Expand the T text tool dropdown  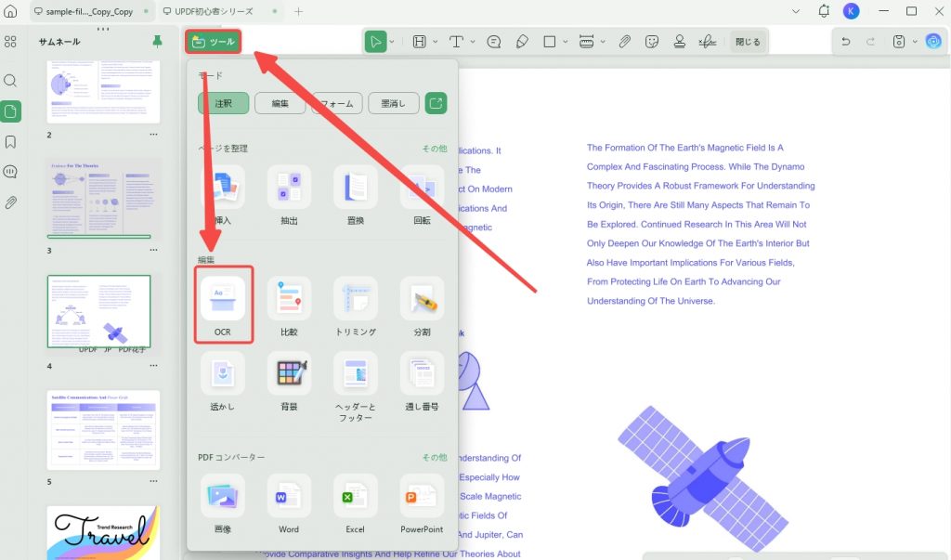[x=473, y=42]
